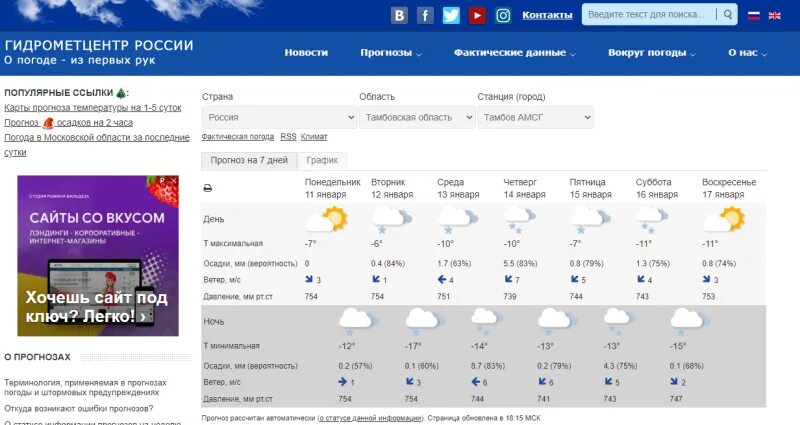Click night weather icon above -17° minimum
Screen dimensions: 800x425
[x=425, y=321]
